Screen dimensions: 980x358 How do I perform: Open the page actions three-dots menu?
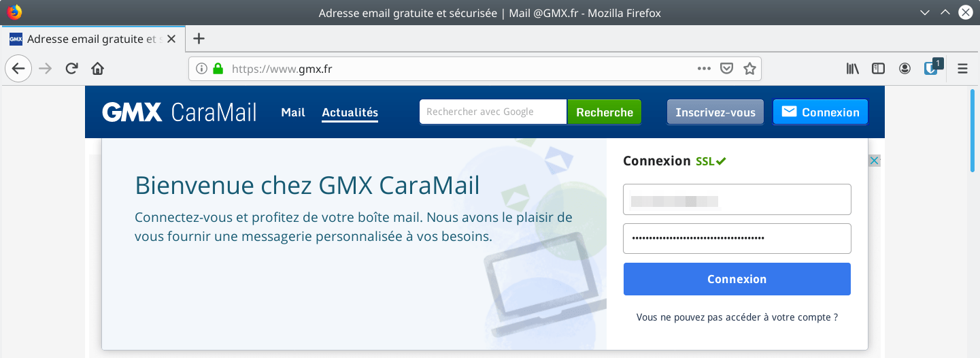pos(704,68)
